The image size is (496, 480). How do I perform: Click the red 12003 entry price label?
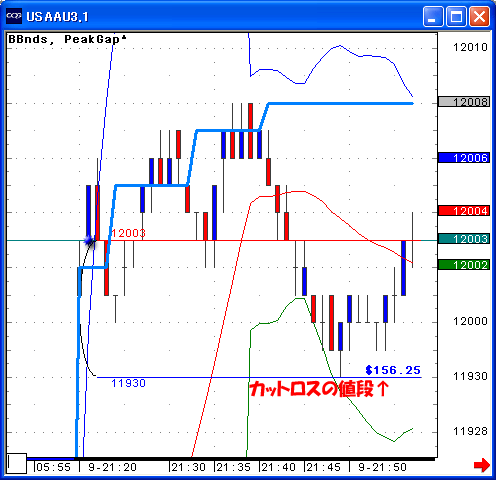pyautogui.click(x=128, y=233)
